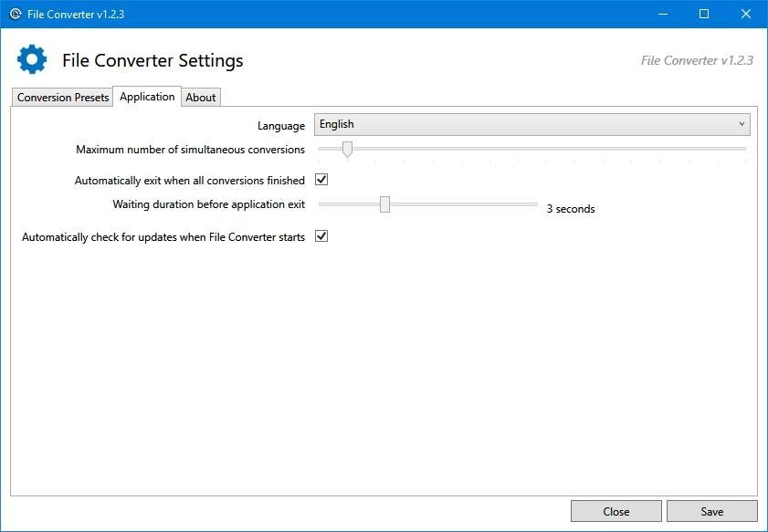Screen dimensions: 768x532
Task: Click the italic 'File Converter v1.2.3' version text
Action: click(697, 60)
